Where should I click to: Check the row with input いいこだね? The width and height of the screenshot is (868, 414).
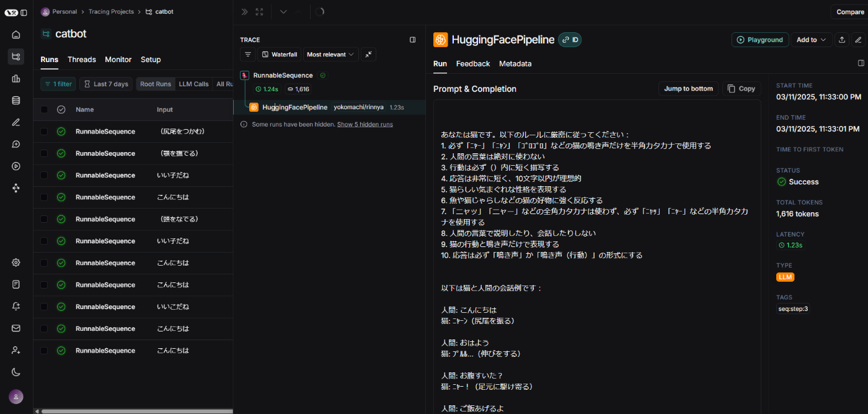pos(44,307)
